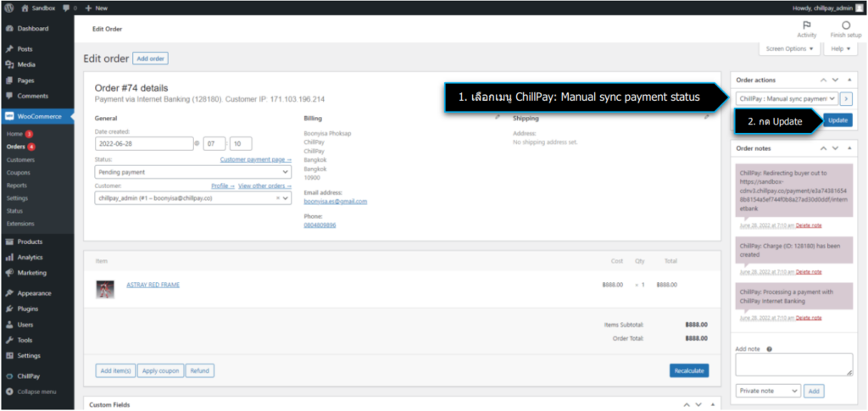Expand Screen Options dropdown
This screenshot has width=868, height=411.
click(789, 48)
